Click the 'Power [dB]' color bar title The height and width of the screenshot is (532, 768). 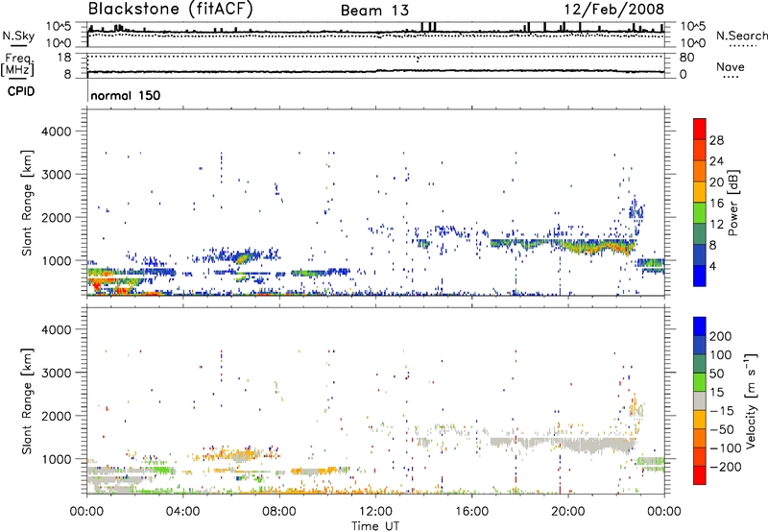pos(732,203)
